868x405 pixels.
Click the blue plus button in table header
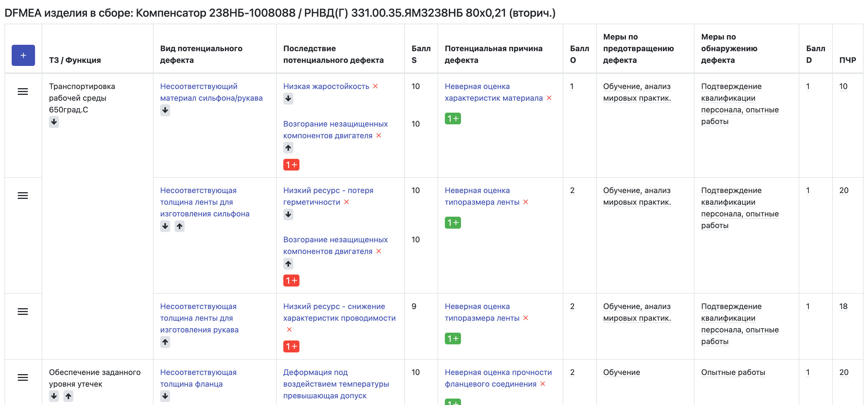click(x=23, y=55)
